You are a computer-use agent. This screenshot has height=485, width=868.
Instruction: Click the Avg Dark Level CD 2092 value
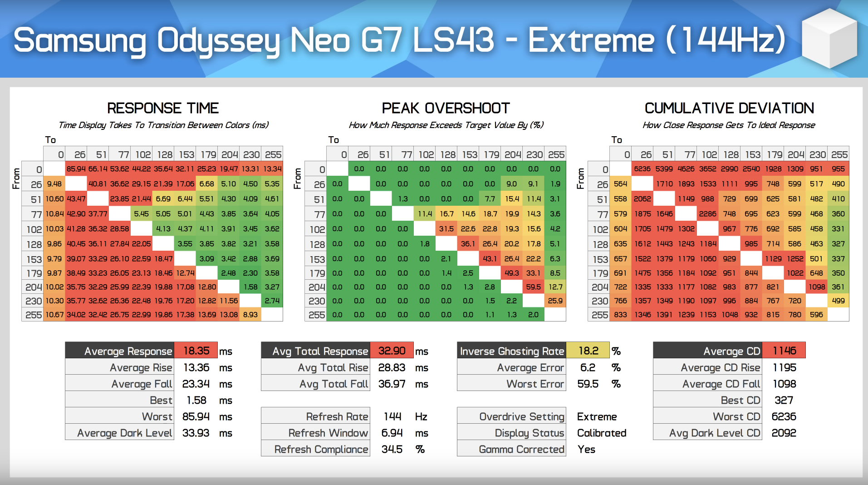pos(784,433)
